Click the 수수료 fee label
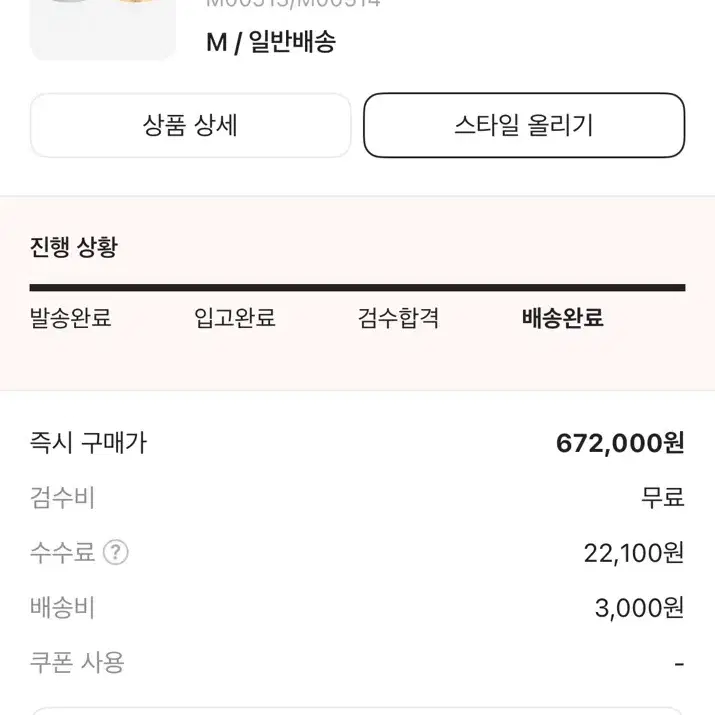This screenshot has height=715, width=715. [x=62, y=553]
